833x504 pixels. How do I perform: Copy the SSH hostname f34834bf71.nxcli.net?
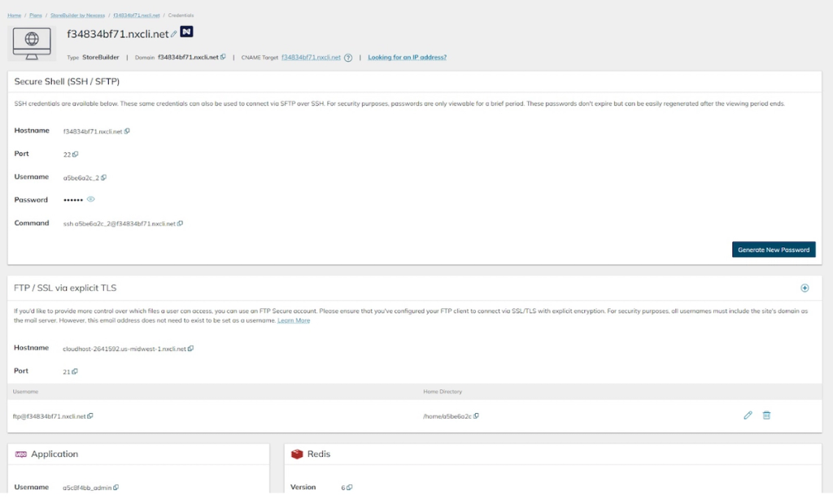127,131
